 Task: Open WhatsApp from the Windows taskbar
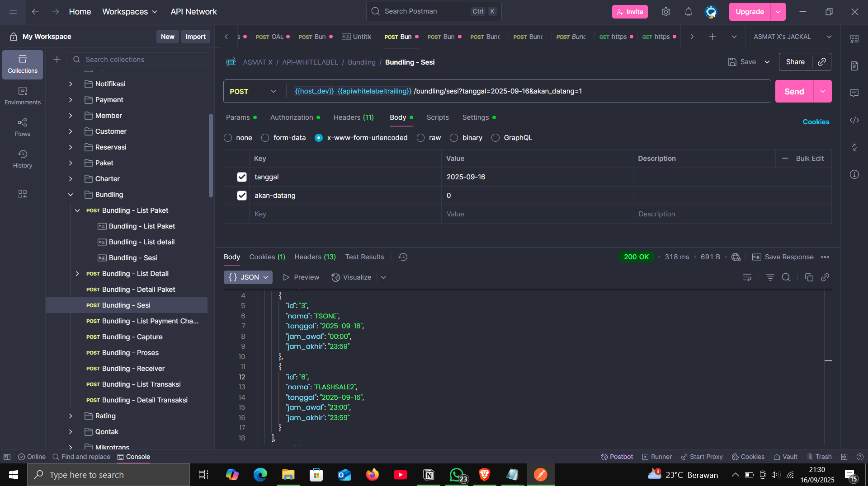[x=457, y=475]
